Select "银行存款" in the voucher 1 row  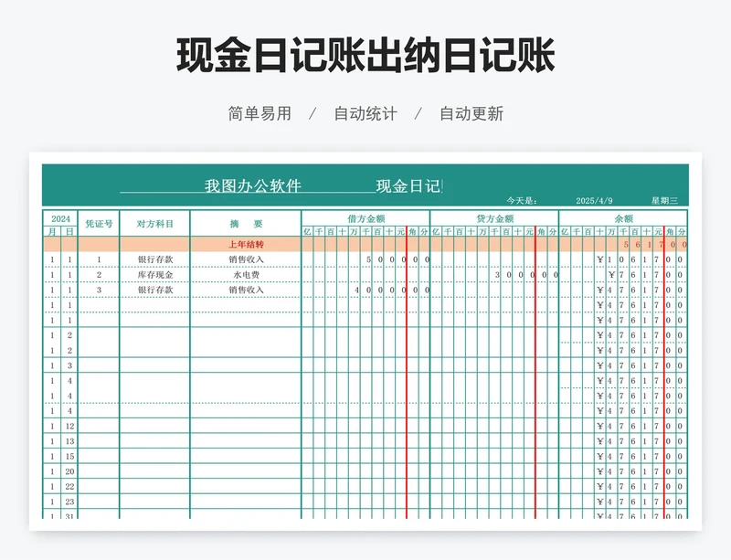tap(155, 259)
